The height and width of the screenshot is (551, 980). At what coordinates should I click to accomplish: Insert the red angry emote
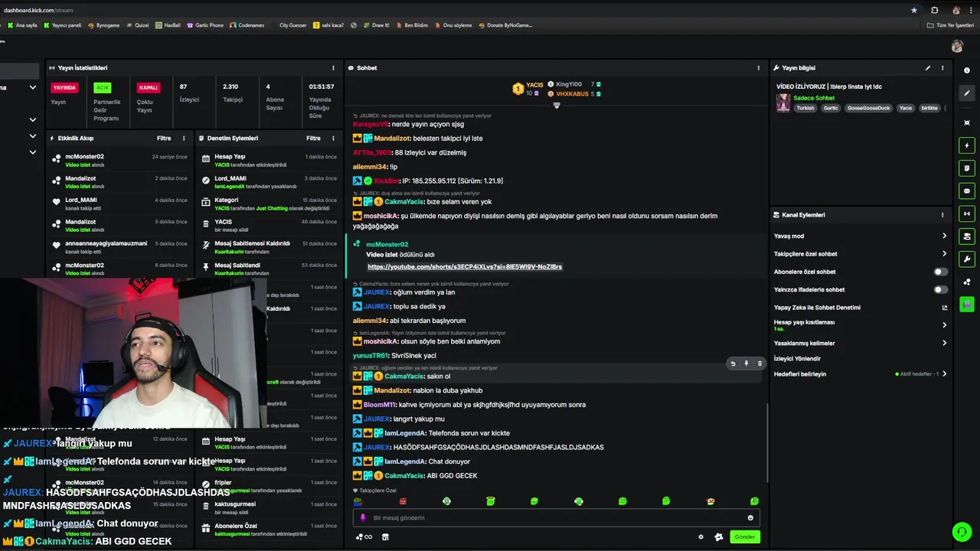coord(403,501)
